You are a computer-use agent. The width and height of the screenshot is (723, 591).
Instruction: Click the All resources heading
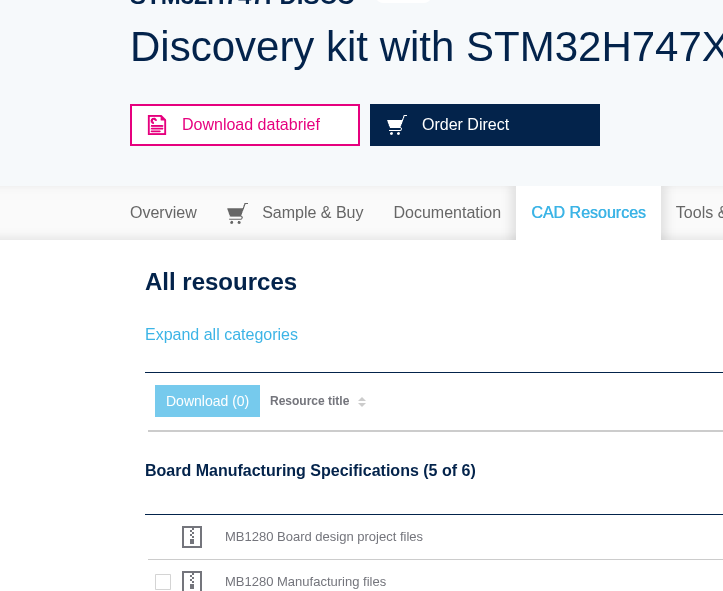[221, 282]
